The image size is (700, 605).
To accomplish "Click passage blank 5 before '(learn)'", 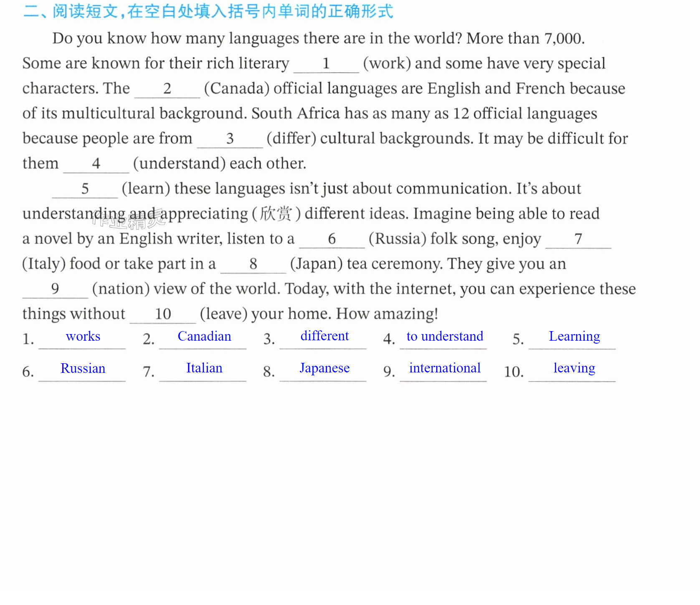I will tap(85, 189).
